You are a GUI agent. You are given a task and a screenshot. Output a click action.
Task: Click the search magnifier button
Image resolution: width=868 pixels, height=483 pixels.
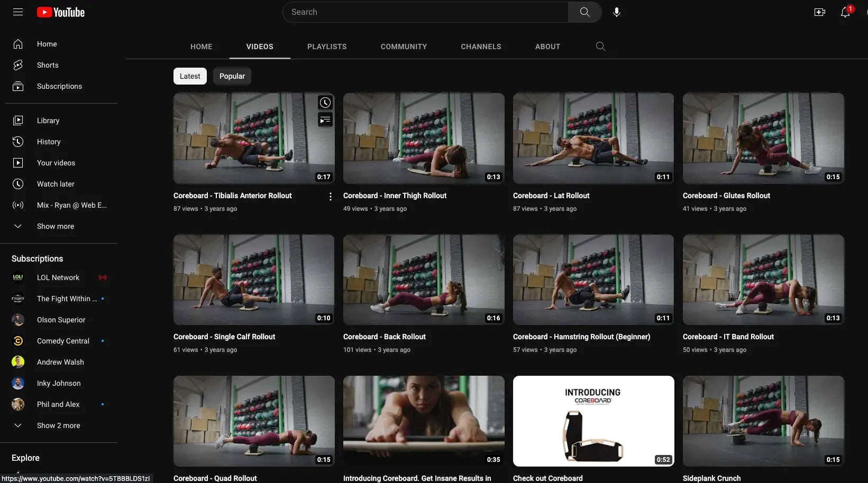[584, 12]
